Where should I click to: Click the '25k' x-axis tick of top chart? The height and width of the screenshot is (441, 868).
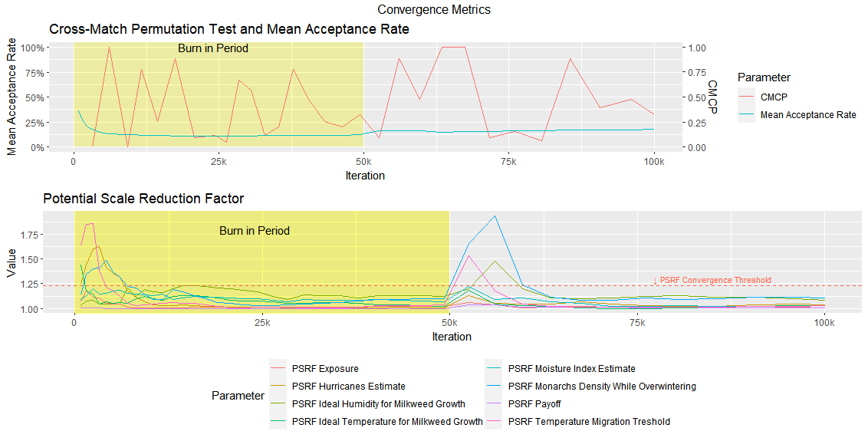[x=219, y=162]
